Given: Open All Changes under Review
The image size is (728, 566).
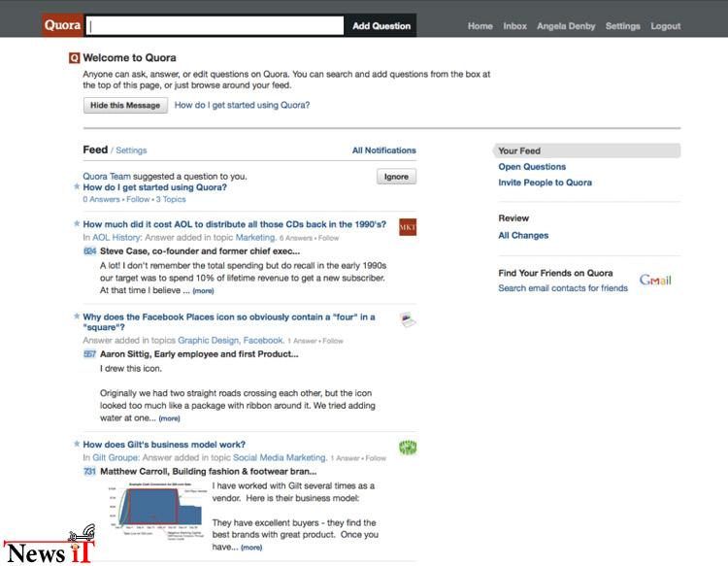Looking at the screenshot, I should tap(523, 235).
